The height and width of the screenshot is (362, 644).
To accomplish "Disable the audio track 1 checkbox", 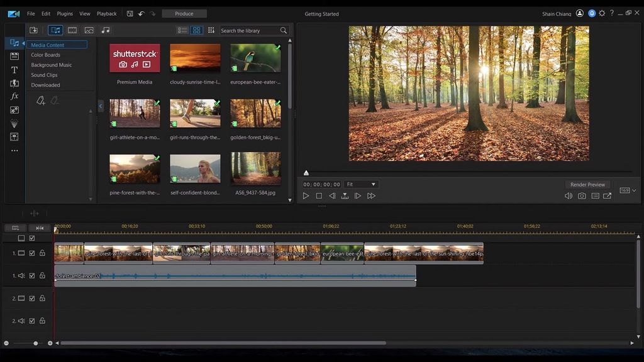I will pos(31,275).
